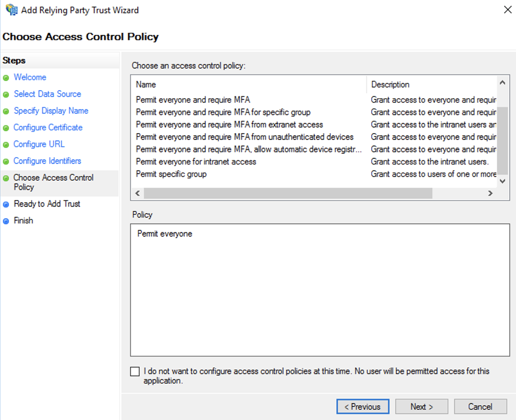Select 'require MFA from extranet access' policy

(x=229, y=125)
